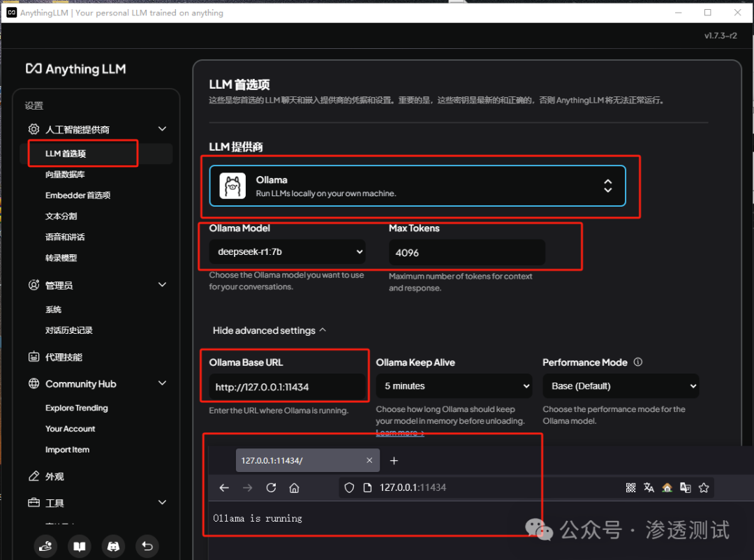Screen dimensions: 754x560
Task: Collapse the 工具 section chevron
Action: 163,502
